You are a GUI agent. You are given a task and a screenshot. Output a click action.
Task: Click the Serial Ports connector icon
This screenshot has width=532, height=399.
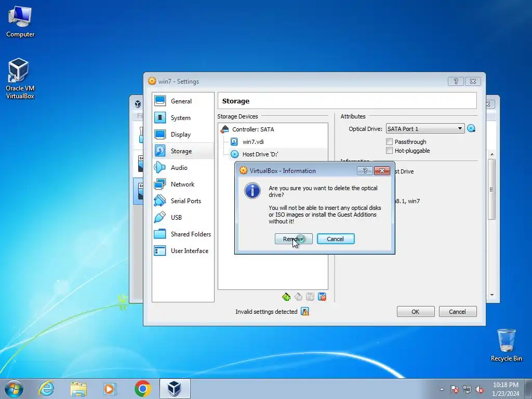pos(160,201)
